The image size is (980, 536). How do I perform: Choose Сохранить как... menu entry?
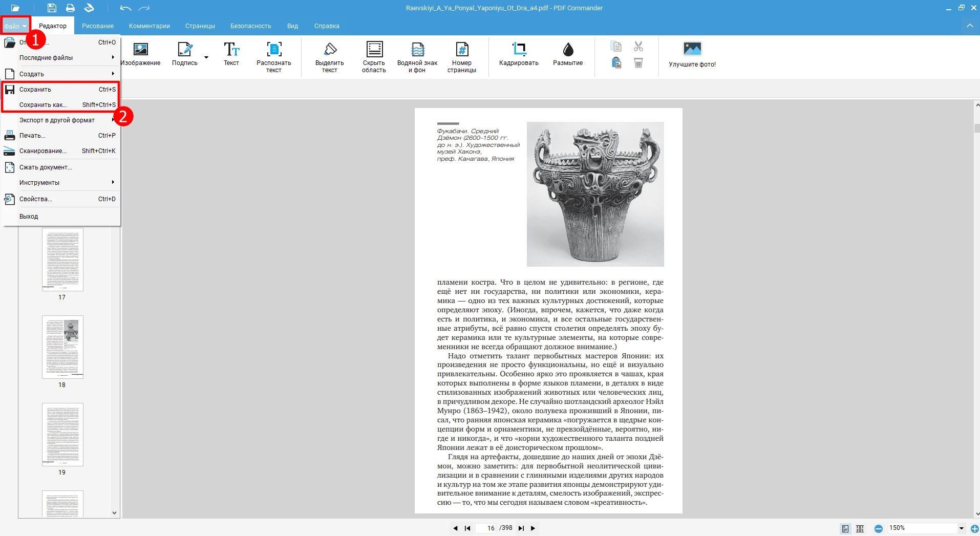point(61,105)
